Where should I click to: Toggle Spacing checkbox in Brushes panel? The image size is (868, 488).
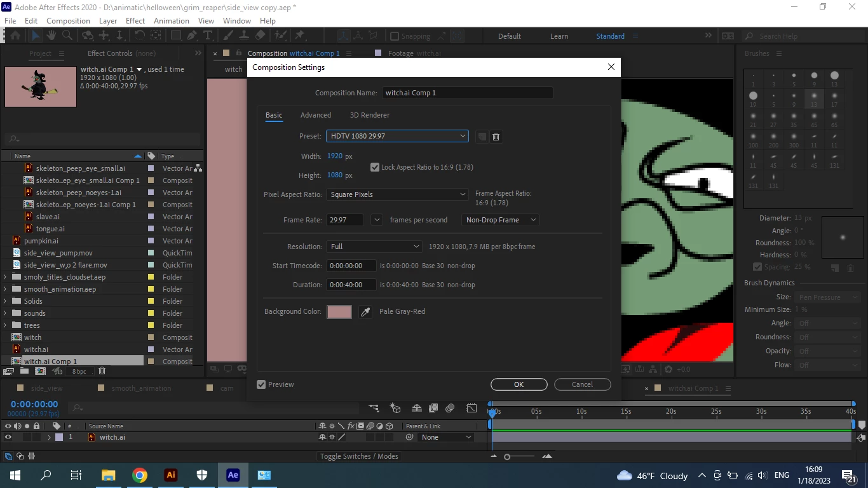click(x=757, y=267)
